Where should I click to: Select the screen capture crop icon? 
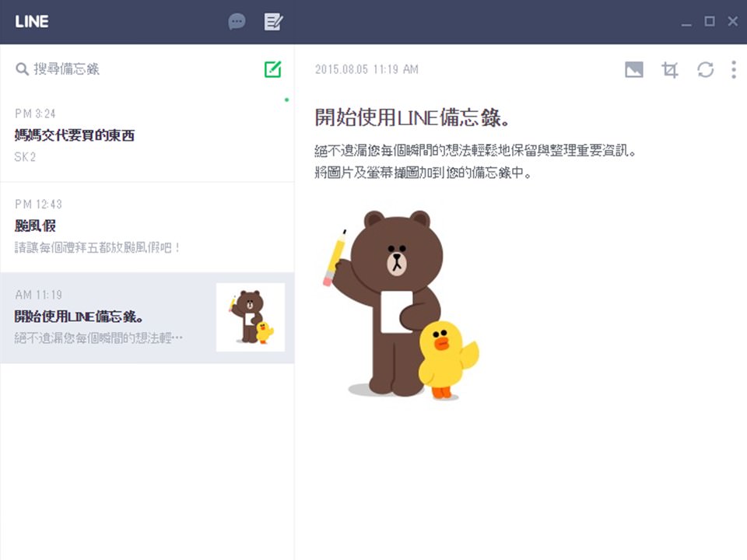(670, 69)
